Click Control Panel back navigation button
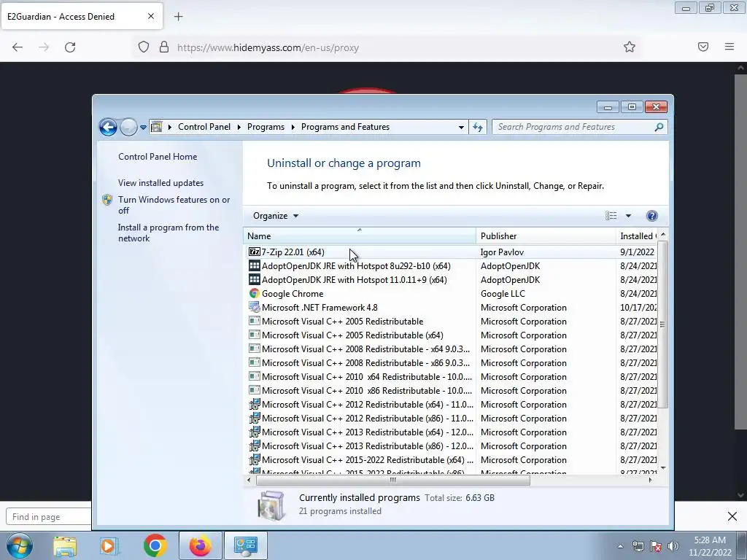 108,127
